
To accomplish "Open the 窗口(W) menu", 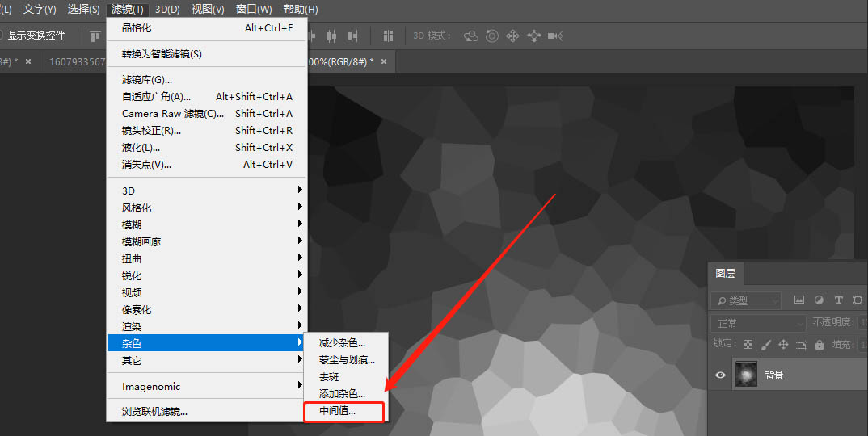I will 254,10.
